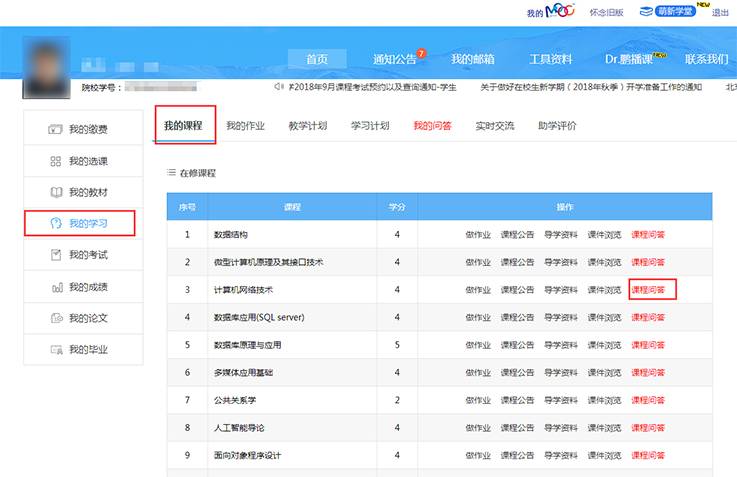Open 我的邮箱 in the top navigation
The height and width of the screenshot is (477, 737).
[x=473, y=59]
